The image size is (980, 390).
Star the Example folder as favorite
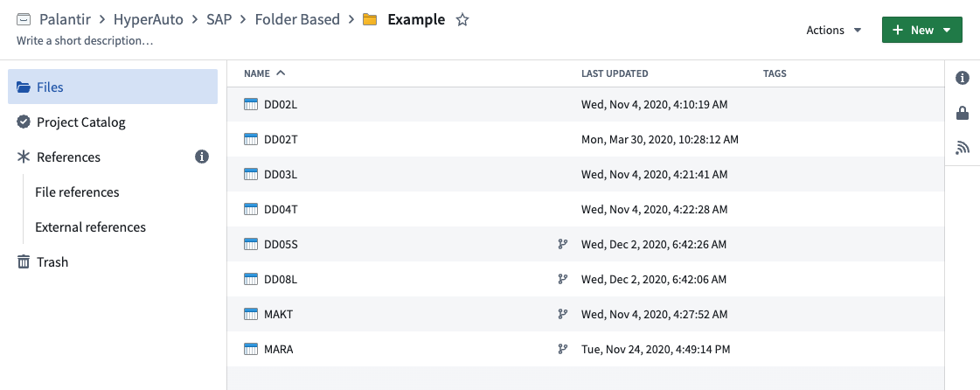pos(462,19)
